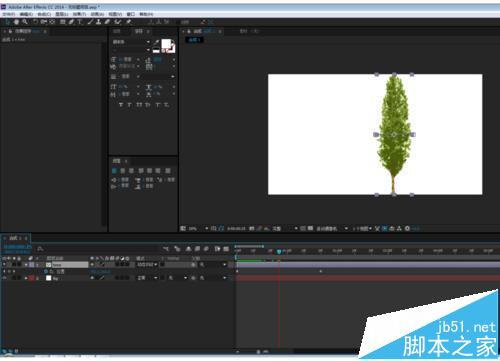Click the red label color of the bg layer

(32, 278)
